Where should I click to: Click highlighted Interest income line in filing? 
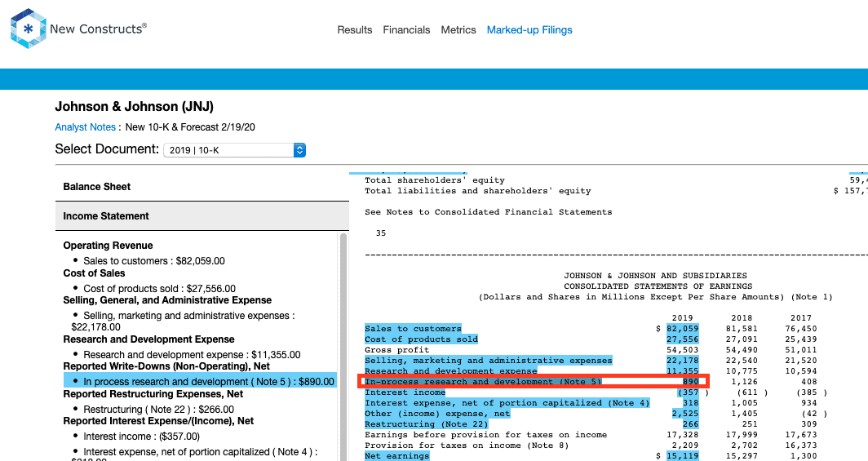click(405, 392)
